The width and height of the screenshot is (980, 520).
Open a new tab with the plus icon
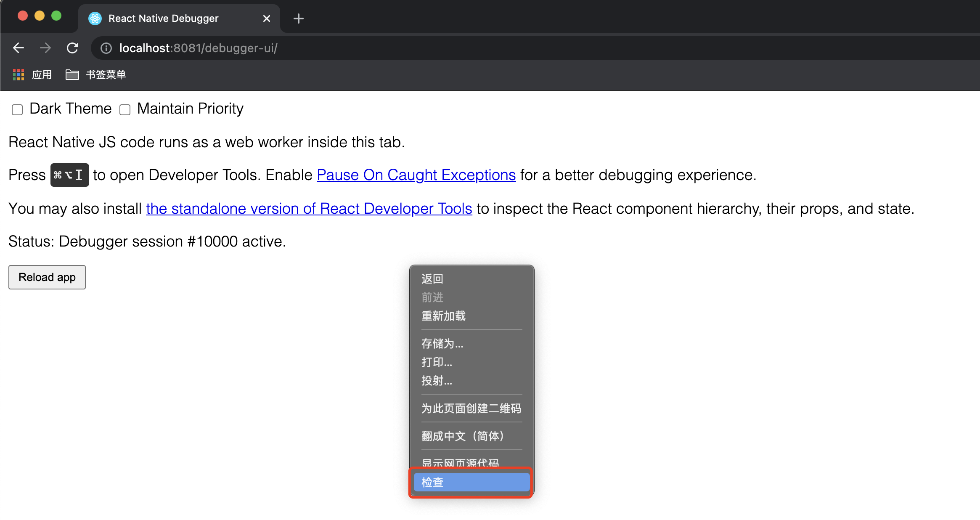(x=298, y=19)
